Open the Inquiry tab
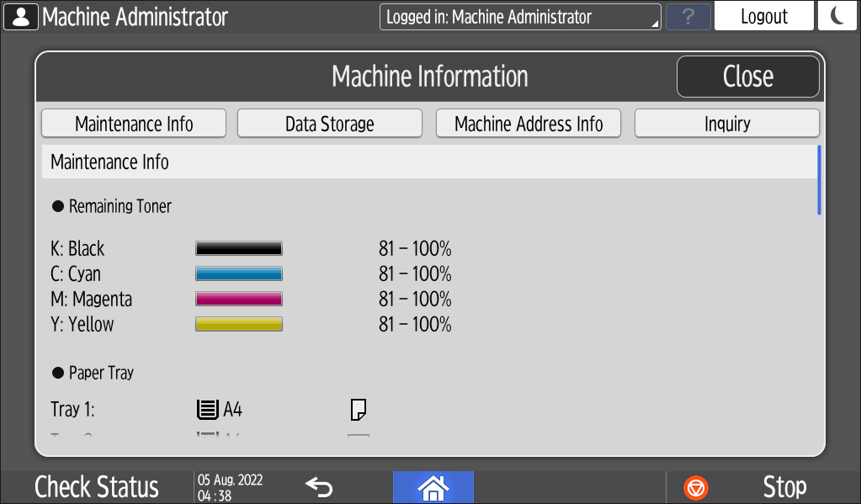The image size is (861, 504). 726,124
